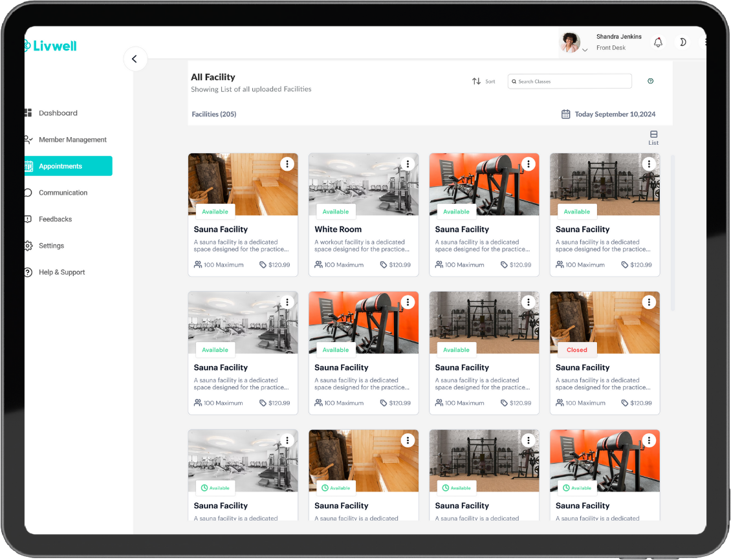The height and width of the screenshot is (560, 731).
Task: Open the three-dot menu on the Closed Sauna Facility
Action: coord(649,302)
